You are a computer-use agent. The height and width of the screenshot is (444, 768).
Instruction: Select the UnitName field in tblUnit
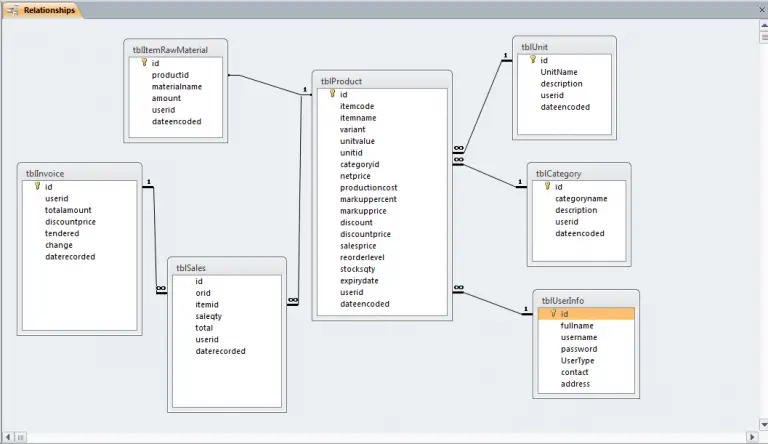(x=560, y=72)
